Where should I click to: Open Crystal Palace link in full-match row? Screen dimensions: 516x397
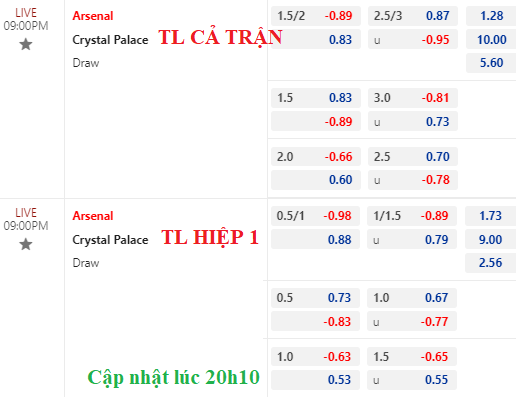(x=110, y=40)
